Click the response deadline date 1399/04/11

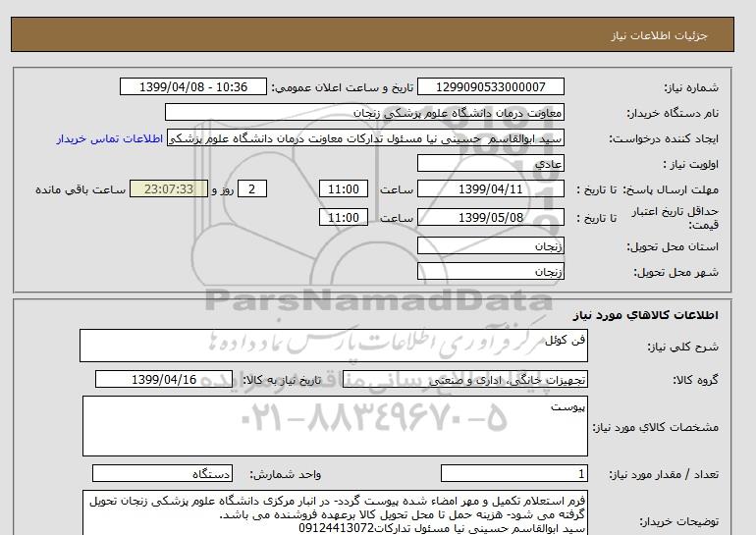point(490,188)
